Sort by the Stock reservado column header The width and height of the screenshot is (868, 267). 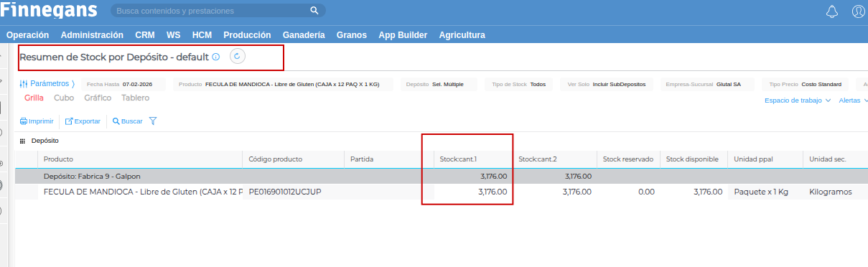click(x=628, y=159)
